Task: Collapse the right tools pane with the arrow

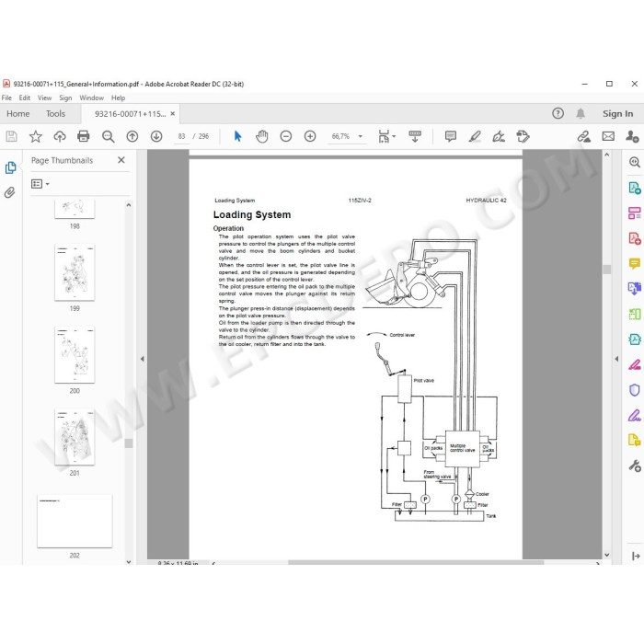Action: point(616,359)
